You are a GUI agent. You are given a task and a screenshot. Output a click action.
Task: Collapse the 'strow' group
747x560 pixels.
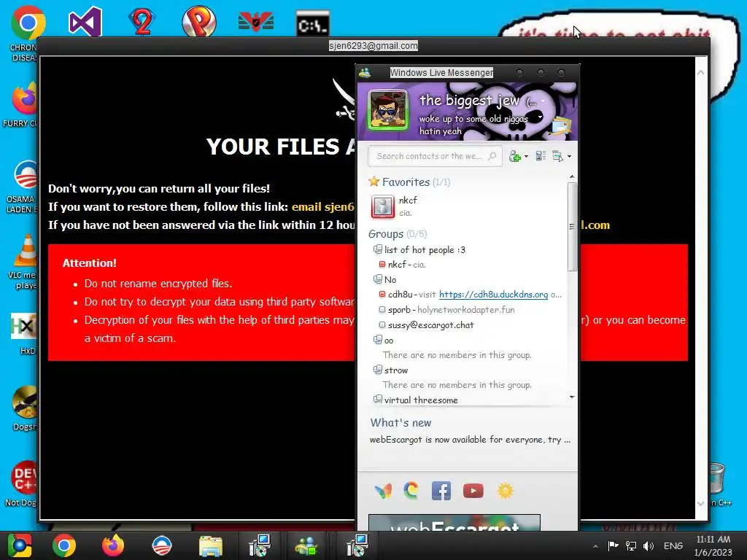(x=391, y=370)
